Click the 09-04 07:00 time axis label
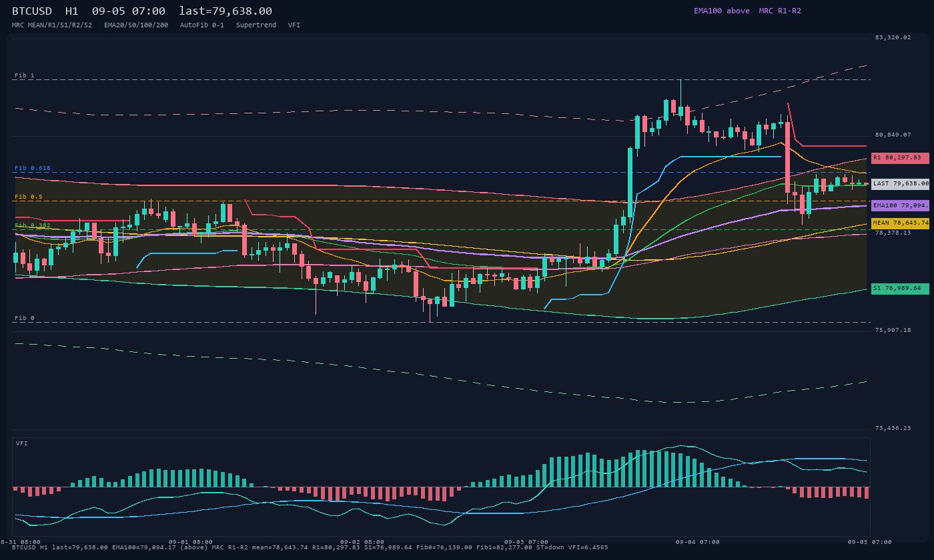The width and height of the screenshot is (934, 560). 698,542
